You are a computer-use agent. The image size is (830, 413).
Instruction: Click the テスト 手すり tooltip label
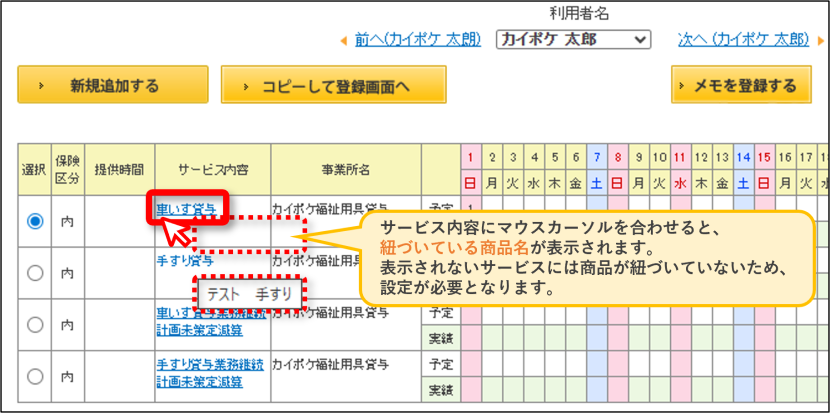(249, 295)
